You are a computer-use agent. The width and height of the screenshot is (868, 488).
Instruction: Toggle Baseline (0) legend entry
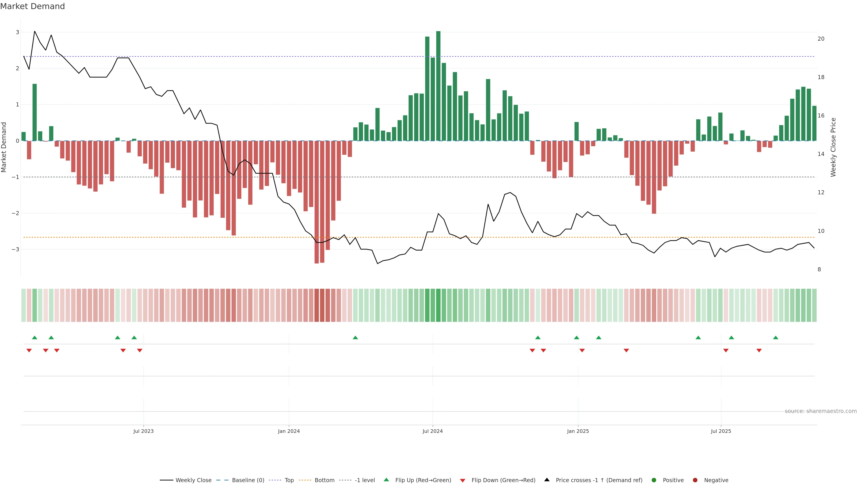point(248,480)
